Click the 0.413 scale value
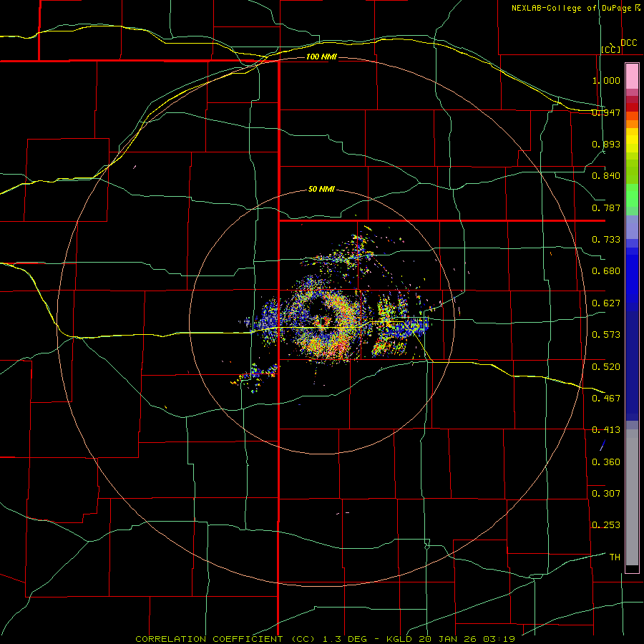644x644 pixels. pos(606,430)
